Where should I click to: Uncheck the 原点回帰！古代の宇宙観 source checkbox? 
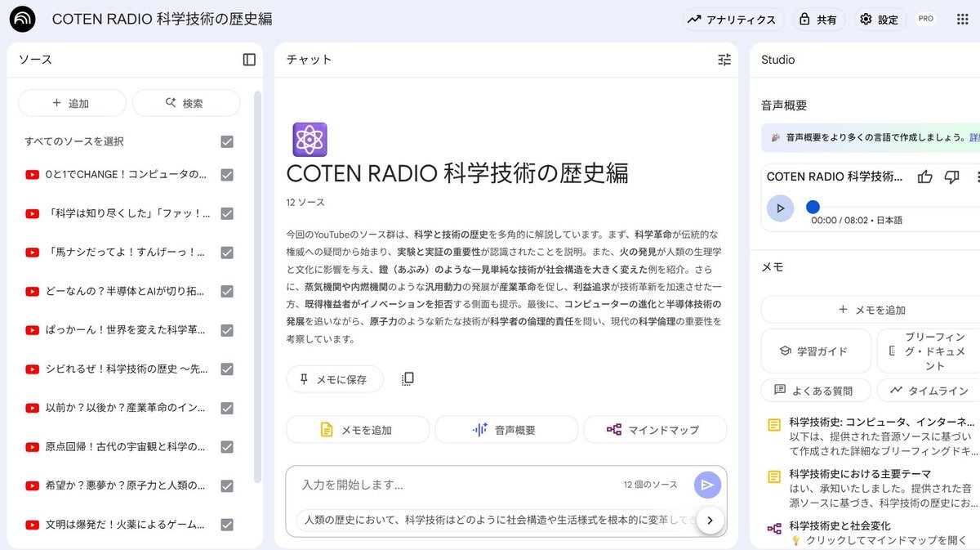[227, 447]
